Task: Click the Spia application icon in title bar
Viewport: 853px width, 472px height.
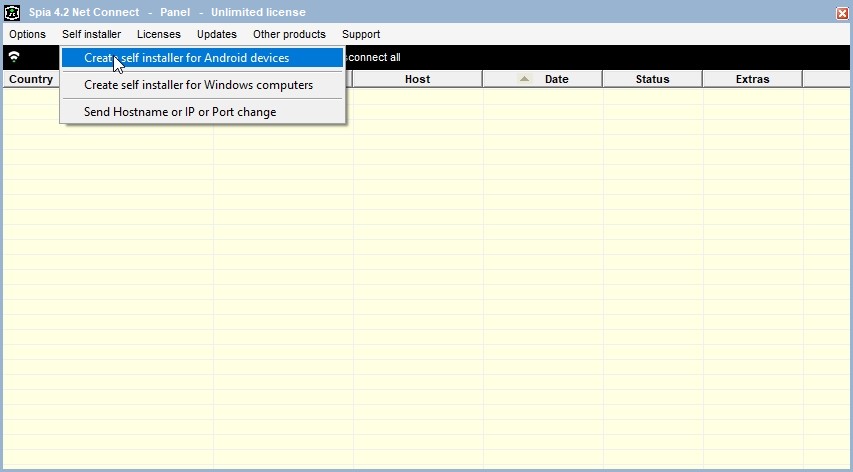Action: click(x=12, y=12)
